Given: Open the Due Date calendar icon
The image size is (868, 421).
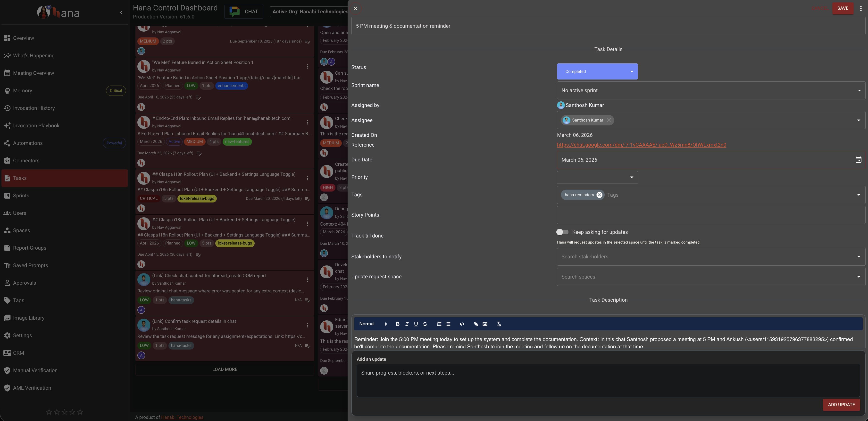Looking at the screenshot, I should (858, 159).
